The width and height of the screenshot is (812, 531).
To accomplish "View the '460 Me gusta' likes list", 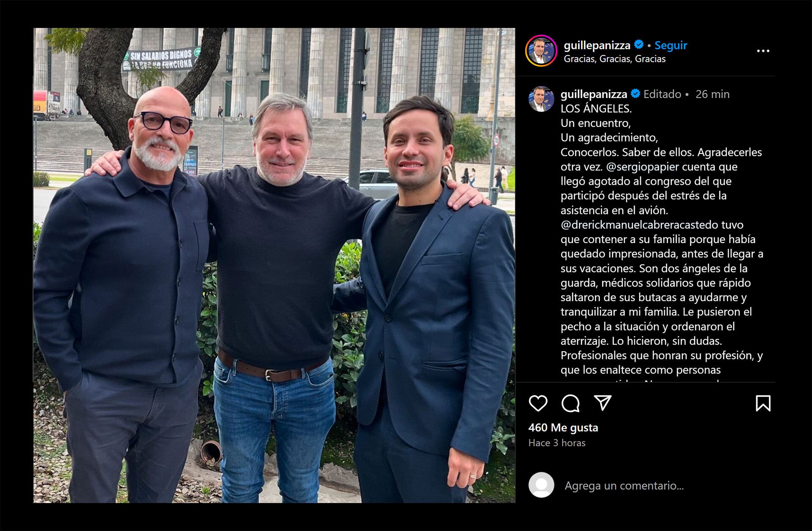I will [x=563, y=427].
